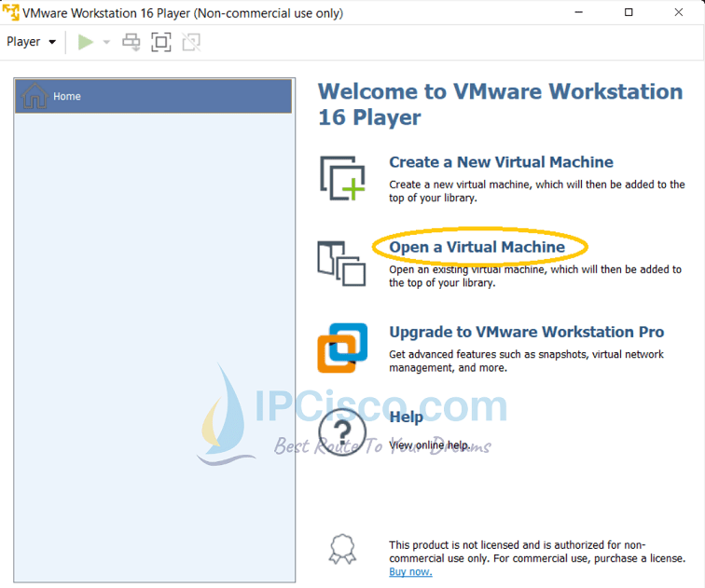Click the license ribbon badge icon

click(342, 549)
